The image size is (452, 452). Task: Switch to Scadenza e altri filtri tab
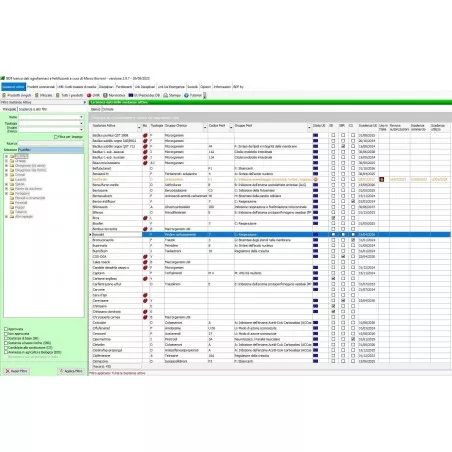point(33,109)
